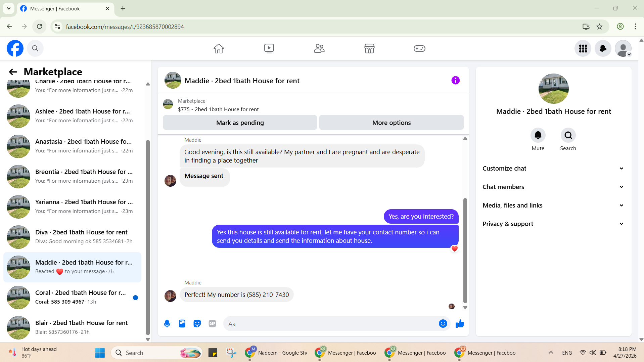
Task: Open Nadeem - Google Sheets taskbar window
Action: pyautogui.click(x=276, y=353)
